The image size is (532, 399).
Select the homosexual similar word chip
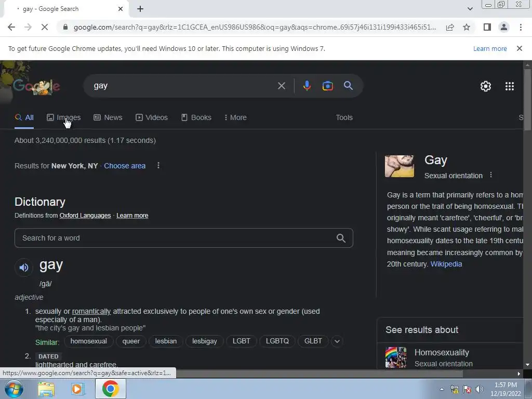pos(88,341)
